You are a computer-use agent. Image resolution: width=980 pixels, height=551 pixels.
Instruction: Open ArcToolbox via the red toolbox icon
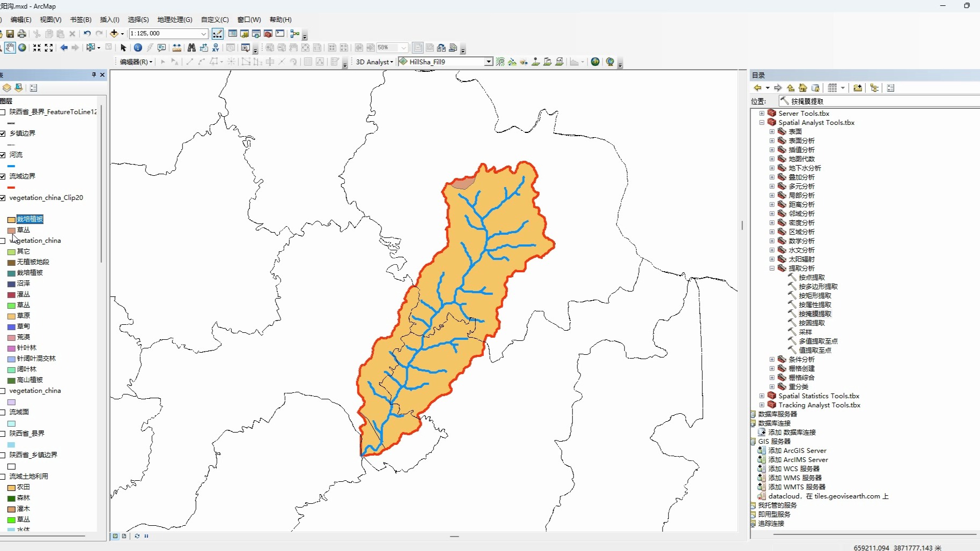pos(268,33)
